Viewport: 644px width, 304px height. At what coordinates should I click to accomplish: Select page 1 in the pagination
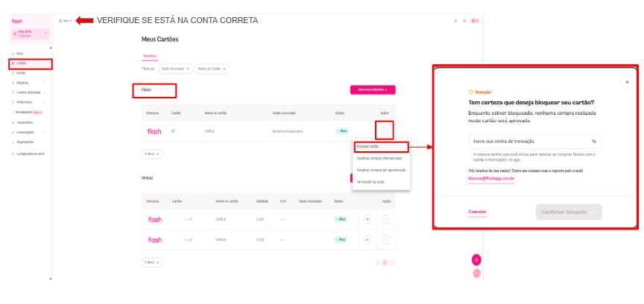coord(385,262)
